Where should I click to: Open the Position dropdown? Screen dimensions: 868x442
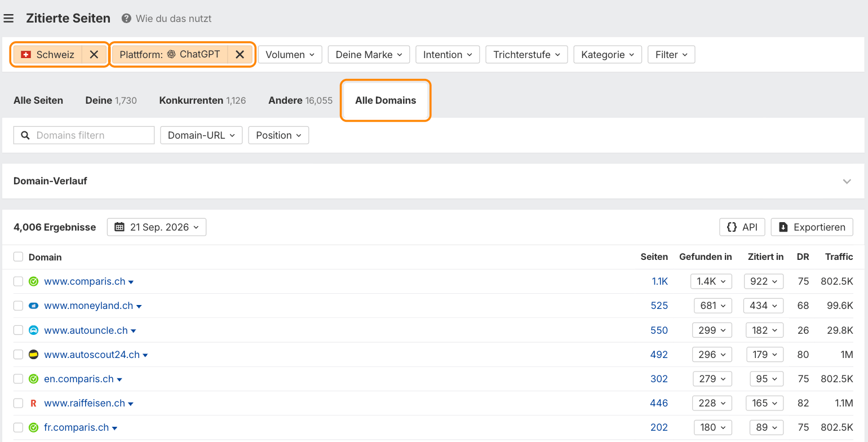278,135
